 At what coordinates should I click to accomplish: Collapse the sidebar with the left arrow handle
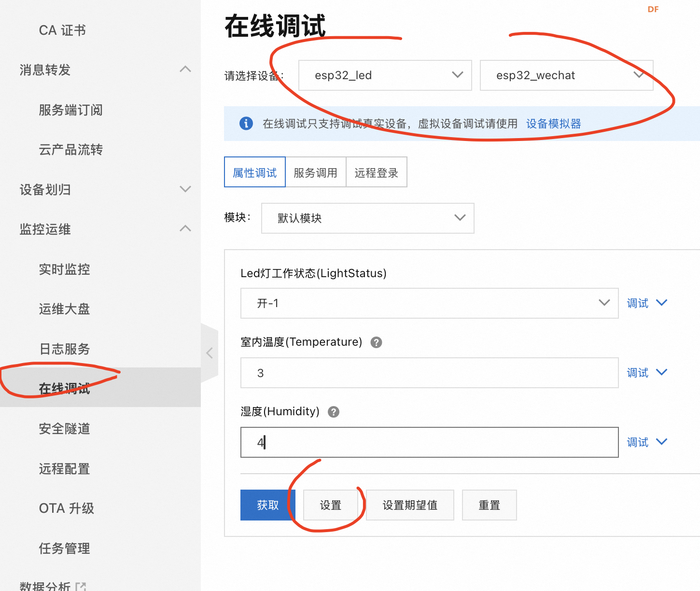click(210, 353)
